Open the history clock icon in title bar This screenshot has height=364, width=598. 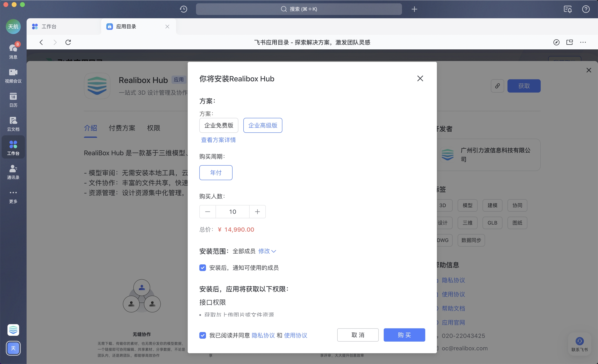[184, 9]
